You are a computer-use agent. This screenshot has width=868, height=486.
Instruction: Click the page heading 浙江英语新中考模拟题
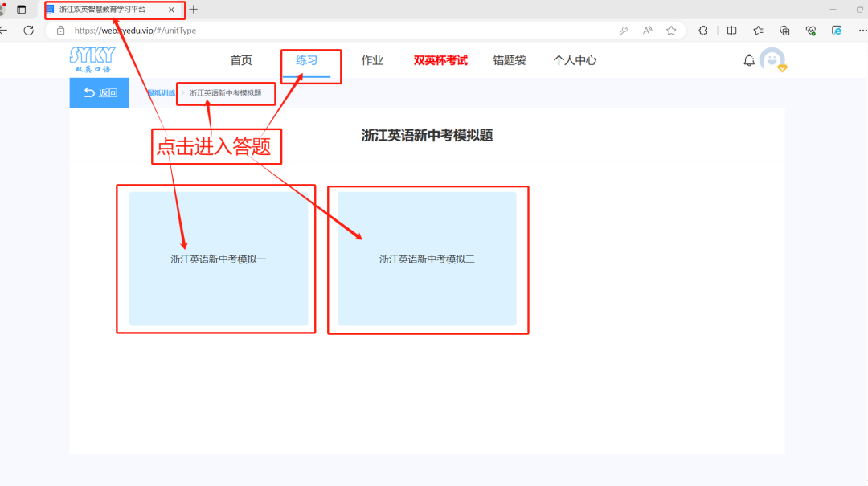point(427,136)
